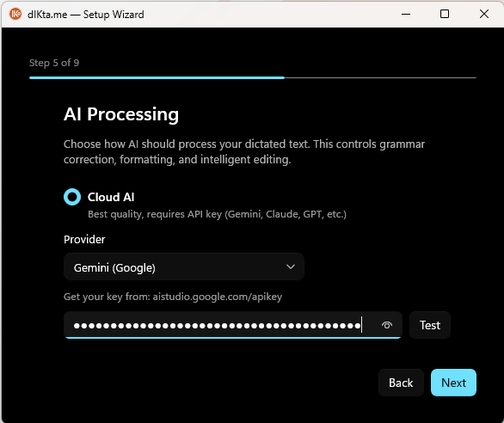The image size is (504, 423).
Task: Click the step progress bar
Action: tap(253, 77)
